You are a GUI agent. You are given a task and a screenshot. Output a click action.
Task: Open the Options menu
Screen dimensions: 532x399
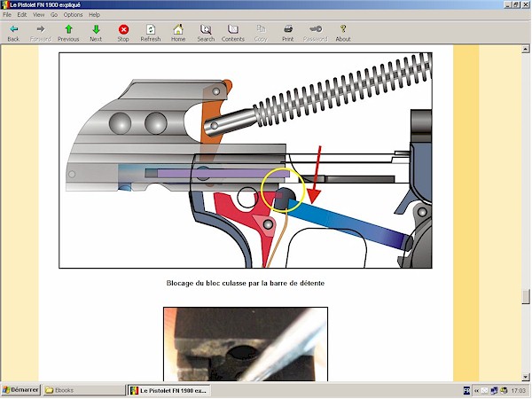click(x=73, y=14)
